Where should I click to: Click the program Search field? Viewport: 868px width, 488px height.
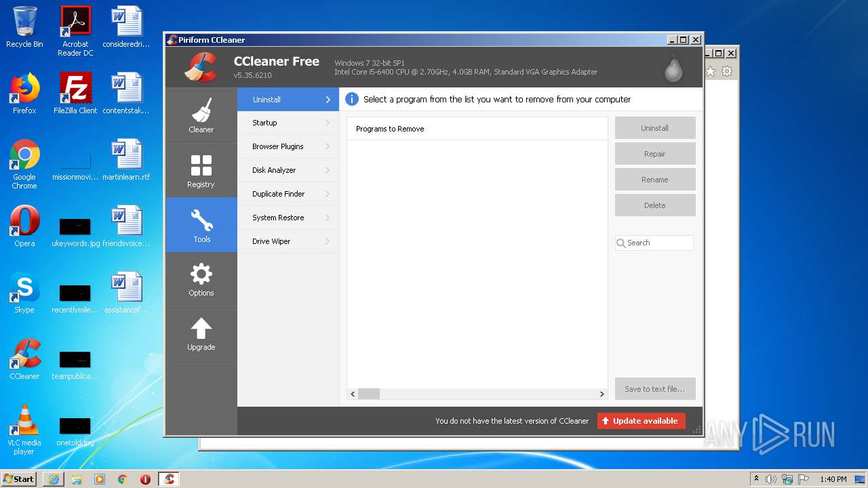click(654, 243)
